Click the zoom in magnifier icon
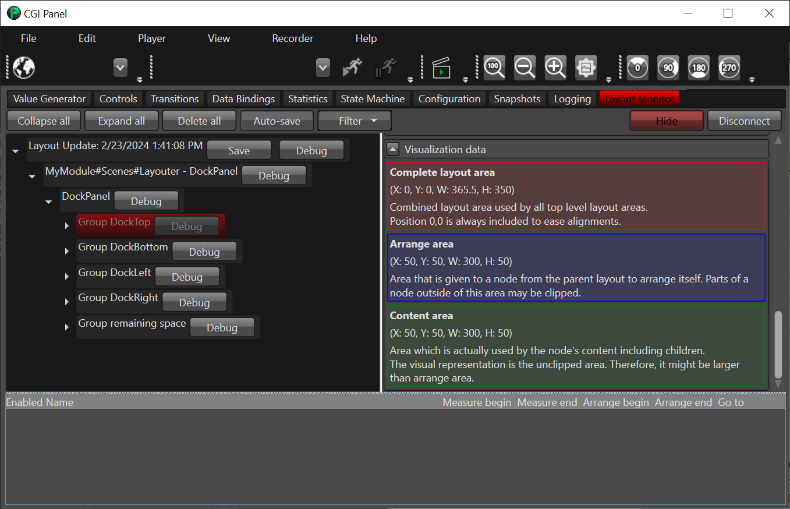This screenshot has width=790, height=509. tap(555, 68)
